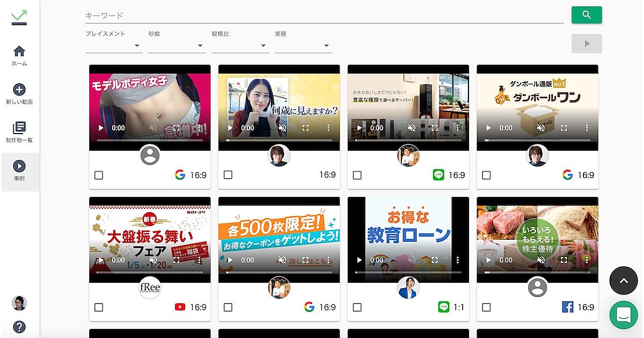
Task: Click the YouTube icon on 大盤振る舞いフェア card
Action: [x=180, y=307]
